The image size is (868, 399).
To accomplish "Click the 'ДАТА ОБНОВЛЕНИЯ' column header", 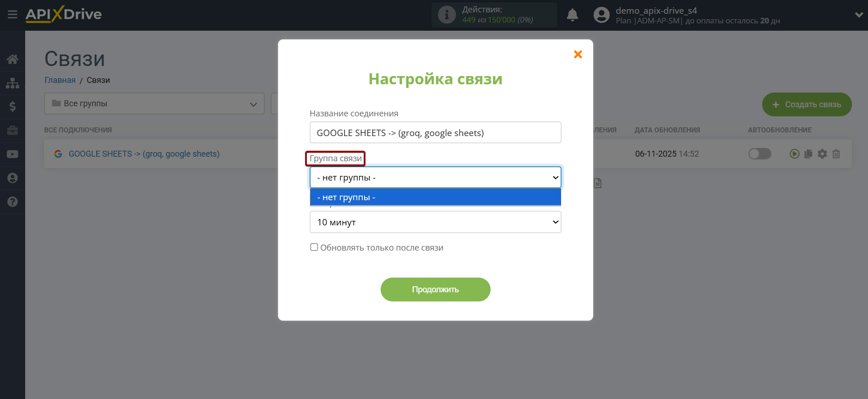I will [x=667, y=130].
